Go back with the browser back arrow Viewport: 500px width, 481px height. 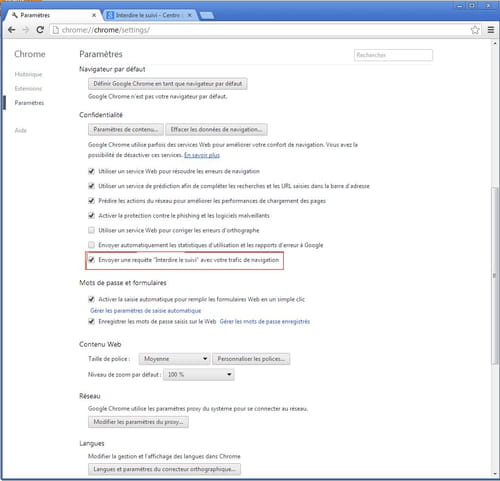tap(12, 30)
